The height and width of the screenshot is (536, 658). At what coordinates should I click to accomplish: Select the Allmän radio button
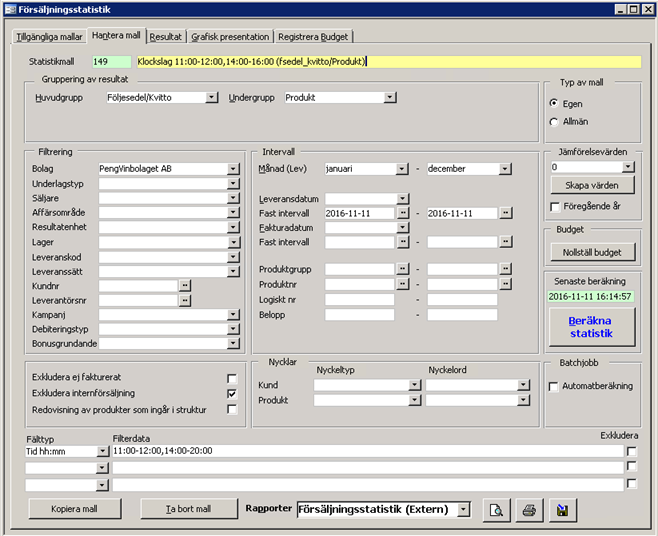[555, 122]
